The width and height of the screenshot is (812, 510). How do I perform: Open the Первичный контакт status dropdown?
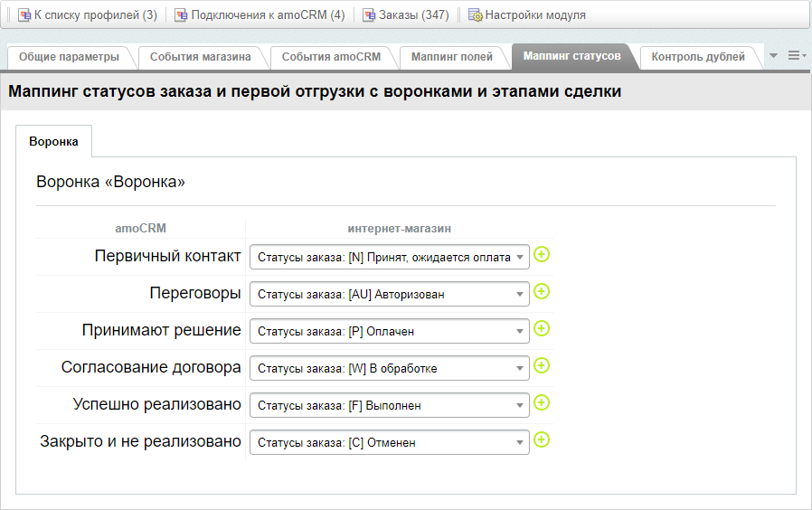coord(389,258)
